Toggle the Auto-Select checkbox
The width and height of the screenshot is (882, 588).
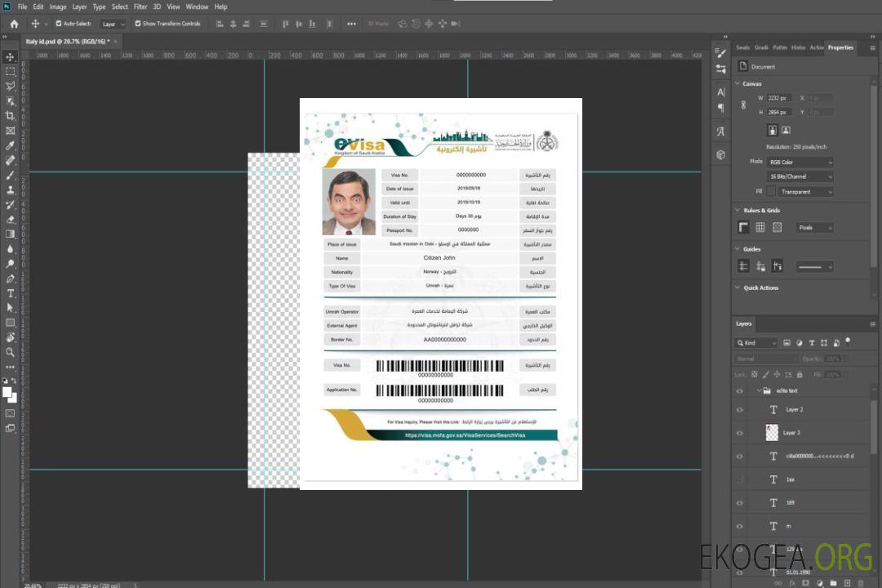[59, 24]
